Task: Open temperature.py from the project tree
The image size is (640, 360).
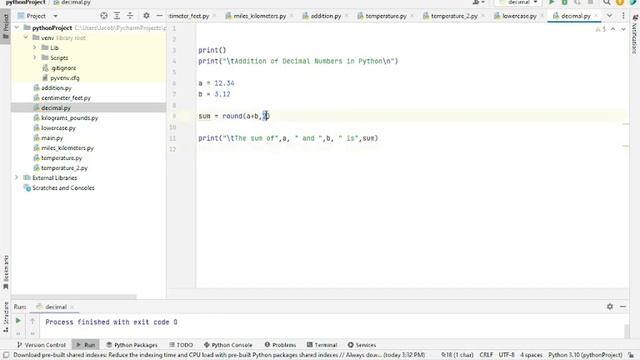Action: [58, 158]
